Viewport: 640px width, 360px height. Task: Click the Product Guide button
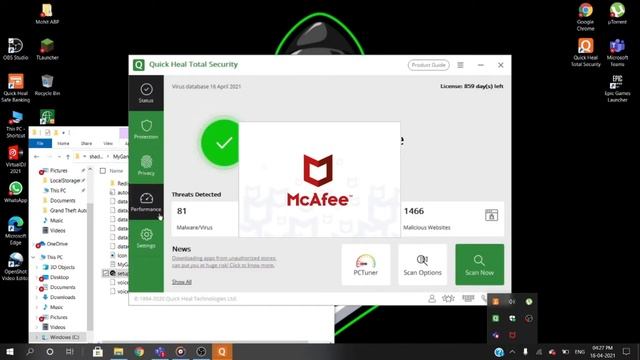point(429,65)
